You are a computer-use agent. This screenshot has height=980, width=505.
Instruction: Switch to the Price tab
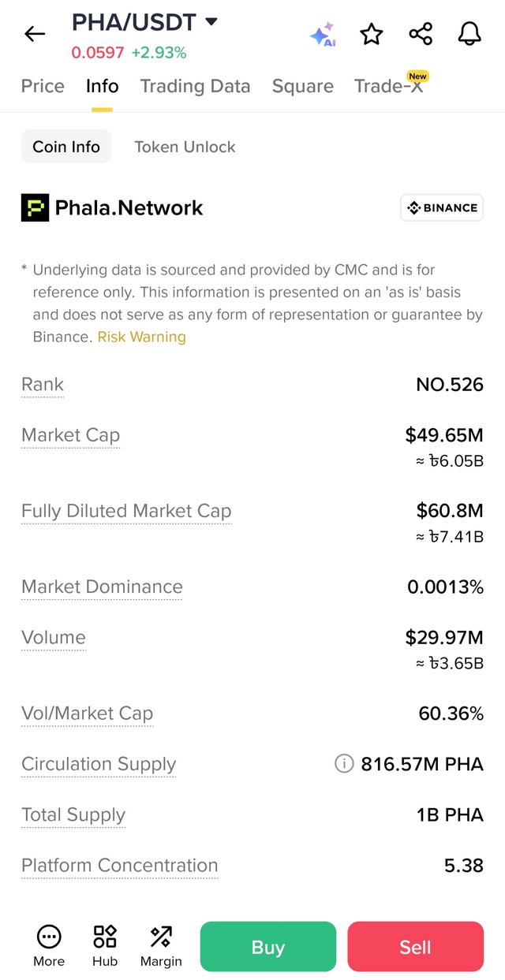click(43, 86)
